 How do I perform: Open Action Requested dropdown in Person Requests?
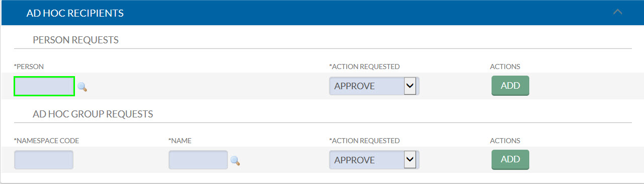374,86
